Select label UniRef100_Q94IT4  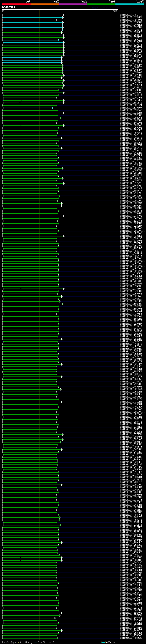pos(131,48)
